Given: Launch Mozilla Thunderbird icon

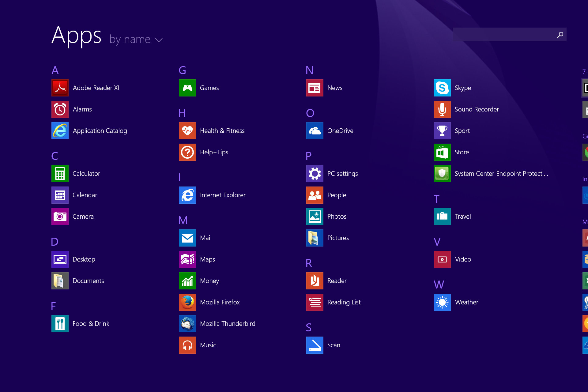Looking at the screenshot, I should (x=187, y=324).
